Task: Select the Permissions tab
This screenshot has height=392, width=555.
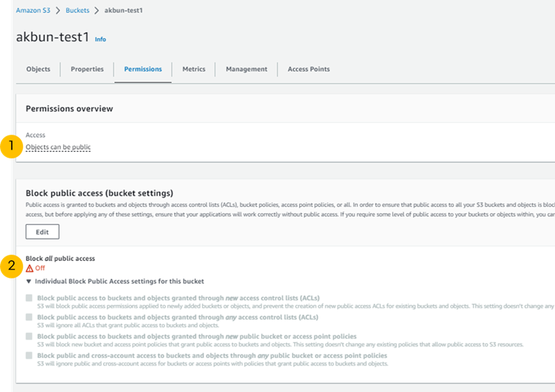Action: point(143,69)
